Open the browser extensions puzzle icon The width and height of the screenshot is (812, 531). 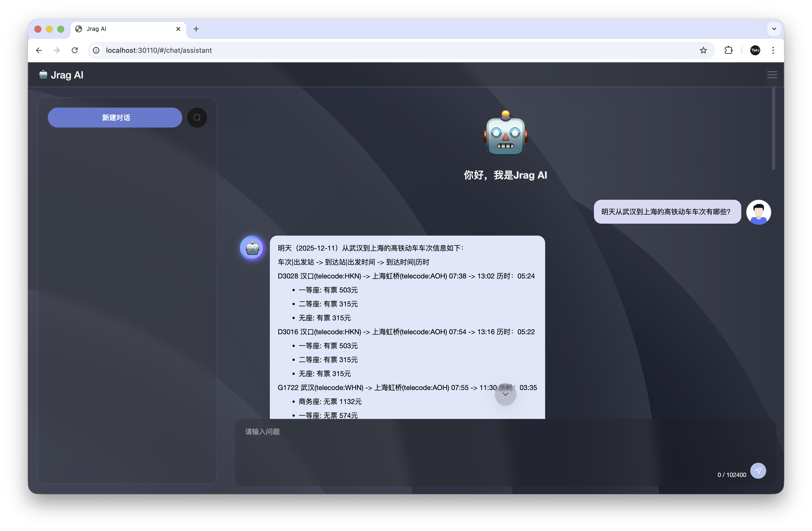coord(728,50)
